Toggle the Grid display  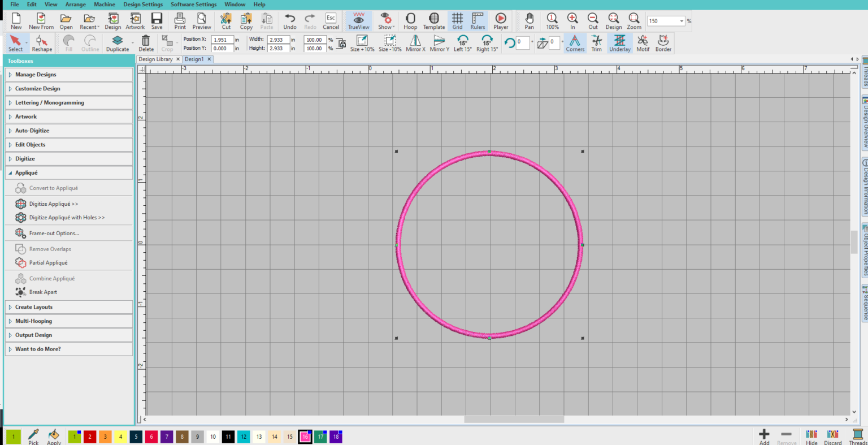coord(457,21)
